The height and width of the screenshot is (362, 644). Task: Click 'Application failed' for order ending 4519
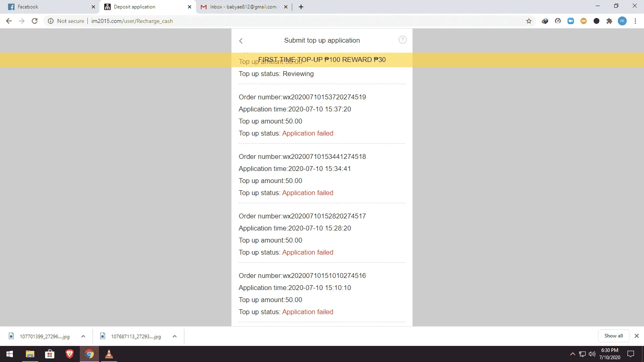[x=308, y=133]
